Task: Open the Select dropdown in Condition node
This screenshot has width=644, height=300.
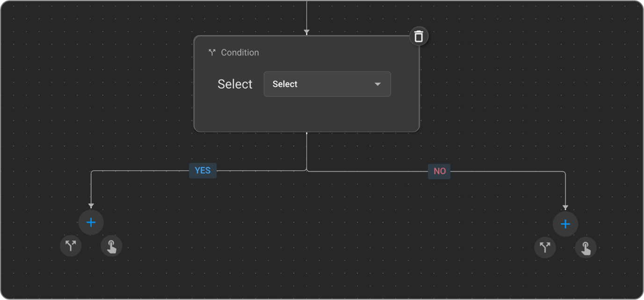Action: [327, 84]
